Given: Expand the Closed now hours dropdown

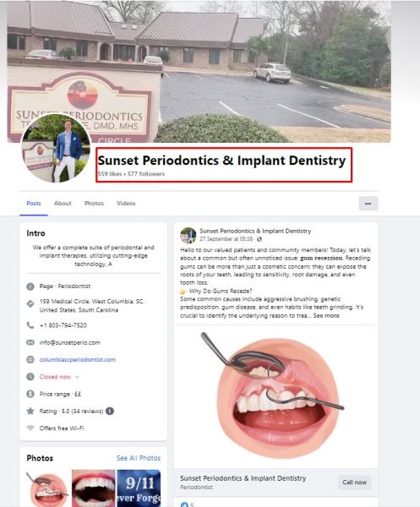Looking at the screenshot, I should point(77,377).
